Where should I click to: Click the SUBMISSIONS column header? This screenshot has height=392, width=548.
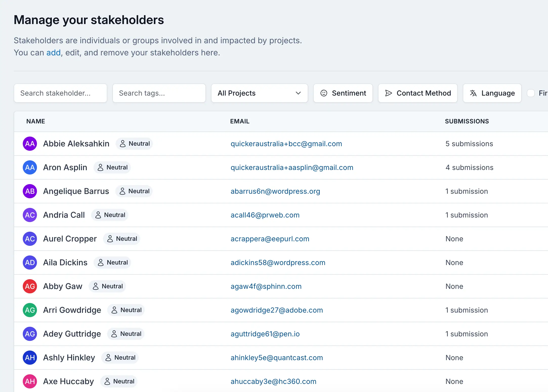(467, 121)
